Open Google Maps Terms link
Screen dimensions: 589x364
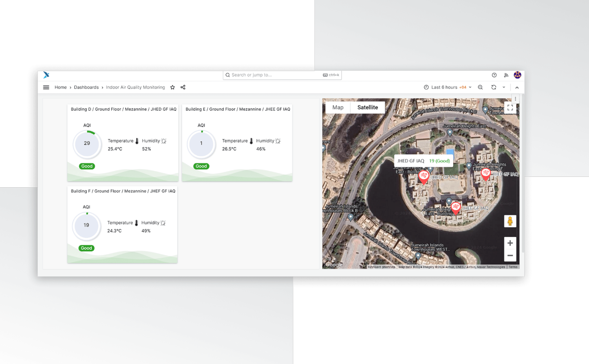(x=513, y=267)
